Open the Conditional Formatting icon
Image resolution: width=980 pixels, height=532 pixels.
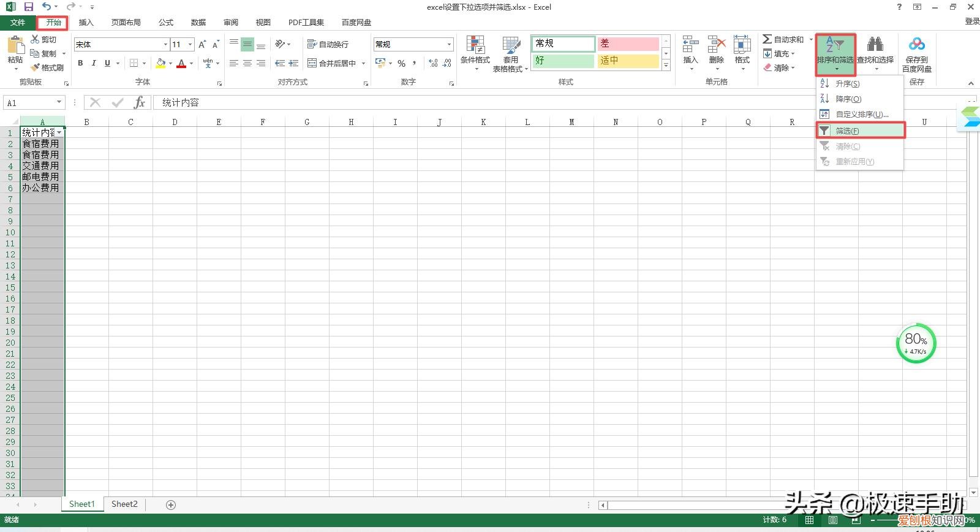point(475,45)
